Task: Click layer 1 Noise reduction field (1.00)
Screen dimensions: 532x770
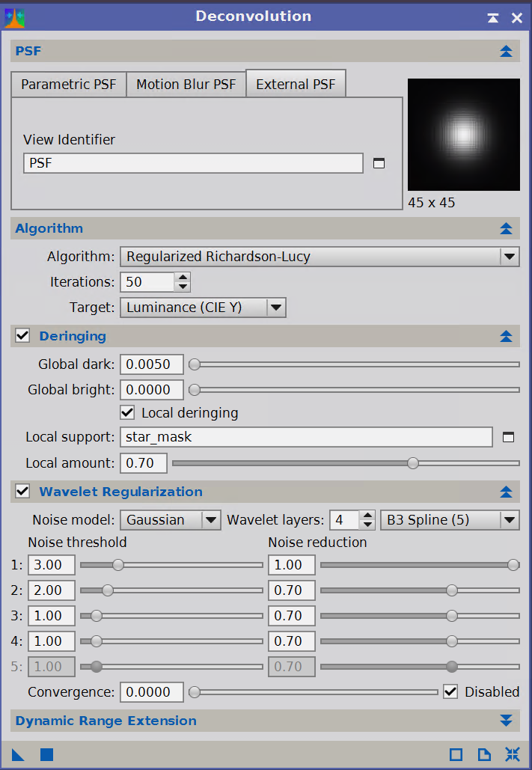Action: pyautogui.click(x=292, y=565)
